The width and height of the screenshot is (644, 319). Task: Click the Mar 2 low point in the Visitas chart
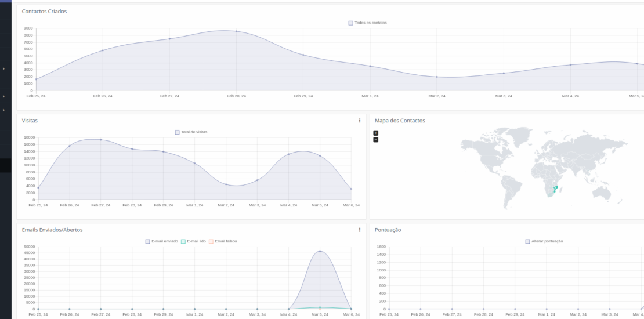[x=226, y=184]
